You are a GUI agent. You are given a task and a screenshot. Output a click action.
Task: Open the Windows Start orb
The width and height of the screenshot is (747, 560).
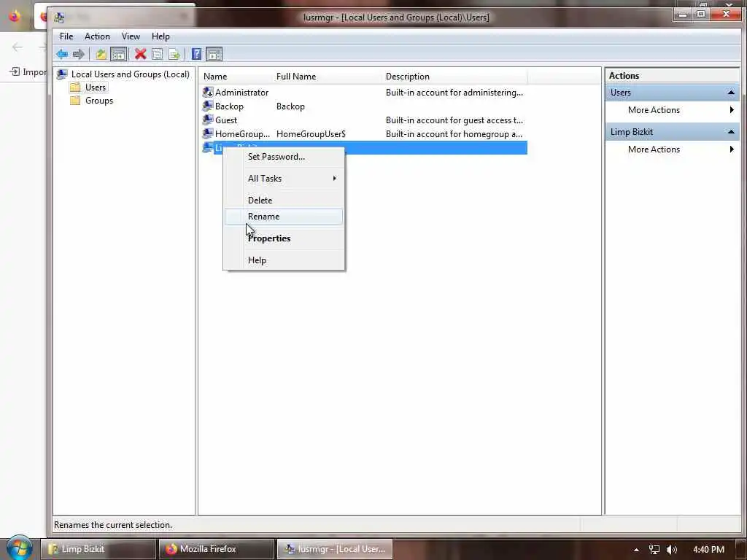(x=19, y=548)
